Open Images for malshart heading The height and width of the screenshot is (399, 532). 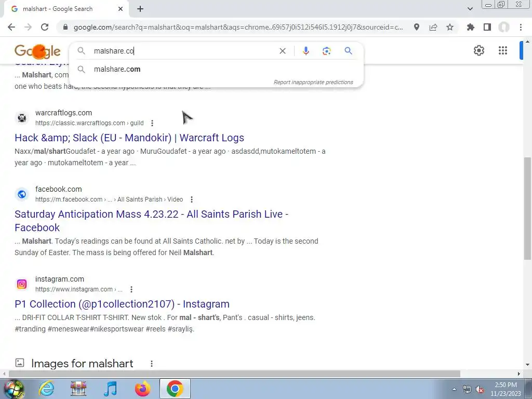pyautogui.click(x=82, y=363)
